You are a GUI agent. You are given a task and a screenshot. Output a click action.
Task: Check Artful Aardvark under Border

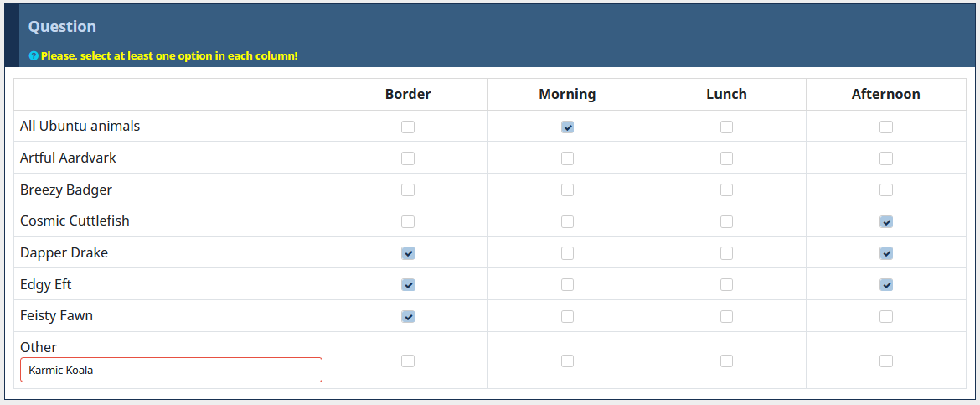[408, 158]
